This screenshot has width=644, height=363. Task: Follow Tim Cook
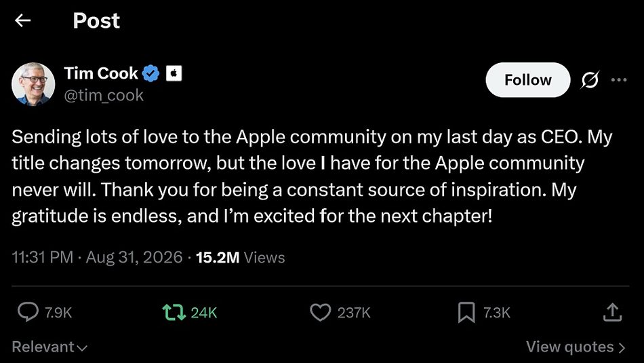[528, 80]
